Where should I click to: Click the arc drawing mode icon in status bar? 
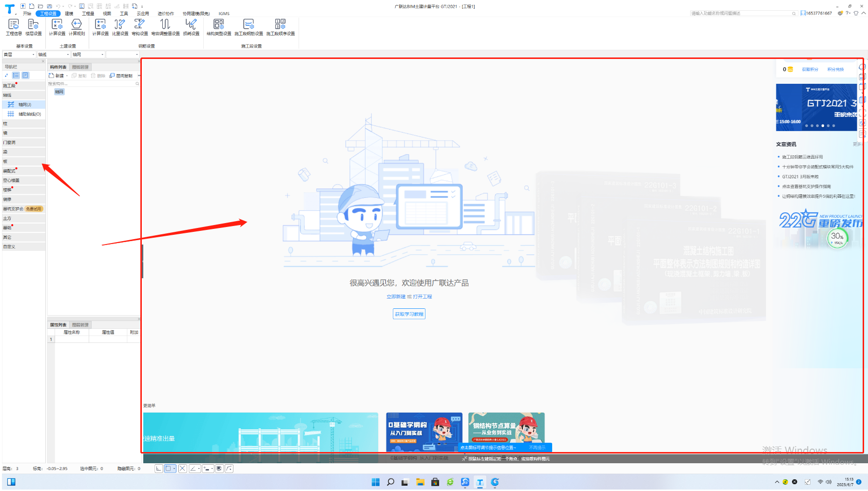[x=229, y=469]
